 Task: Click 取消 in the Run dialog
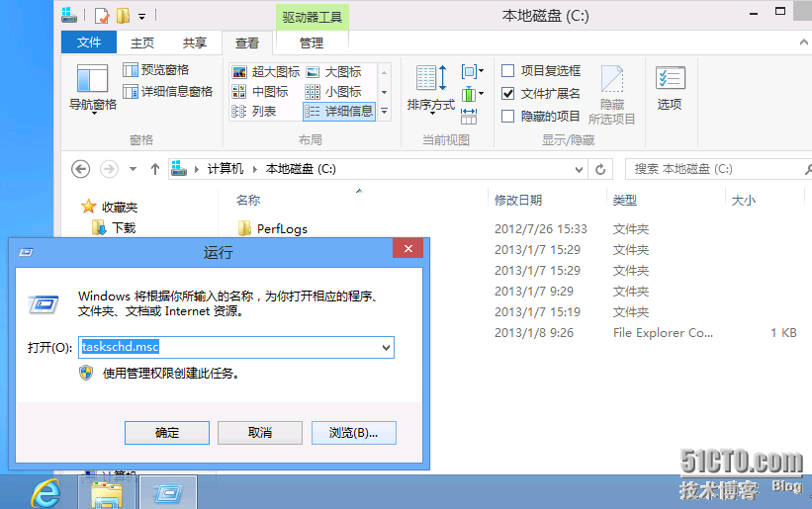click(260, 433)
